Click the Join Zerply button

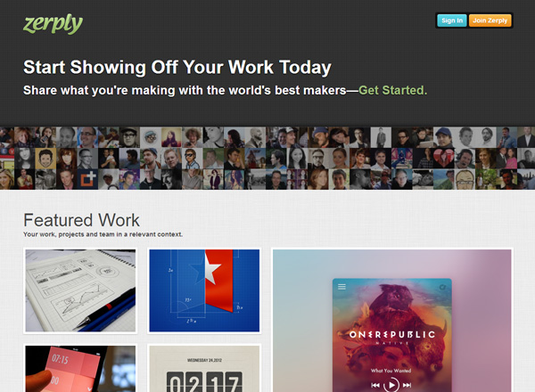[x=490, y=20]
